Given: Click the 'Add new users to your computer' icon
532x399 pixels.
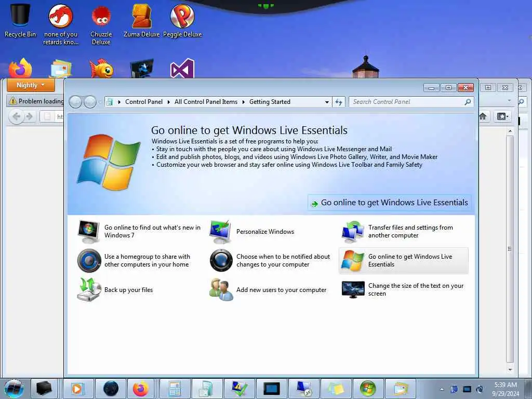Looking at the screenshot, I should click(x=221, y=290).
